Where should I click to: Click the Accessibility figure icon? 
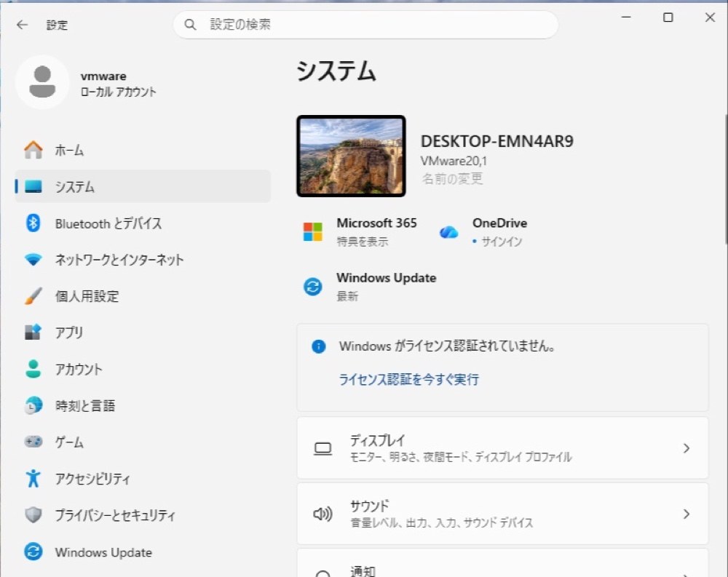pos(33,478)
